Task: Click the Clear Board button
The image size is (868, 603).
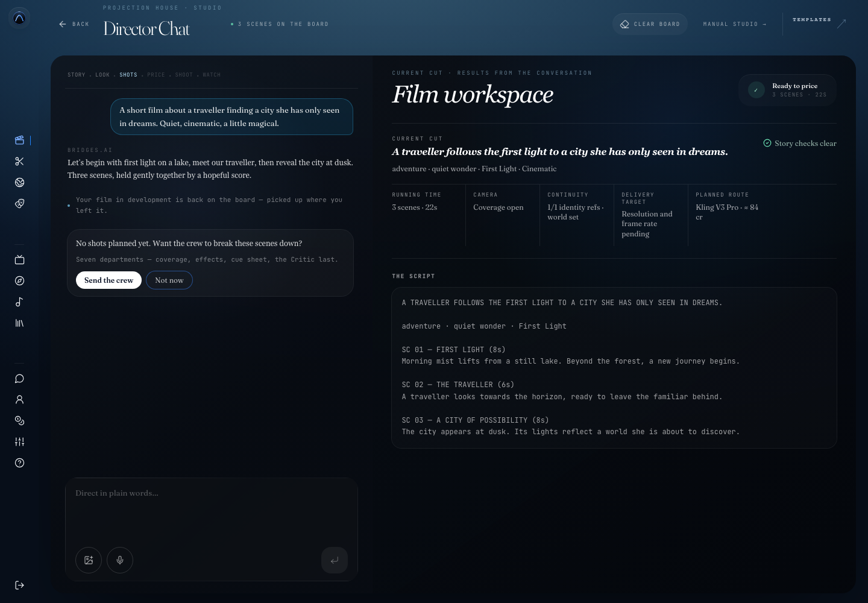Action: click(x=650, y=24)
